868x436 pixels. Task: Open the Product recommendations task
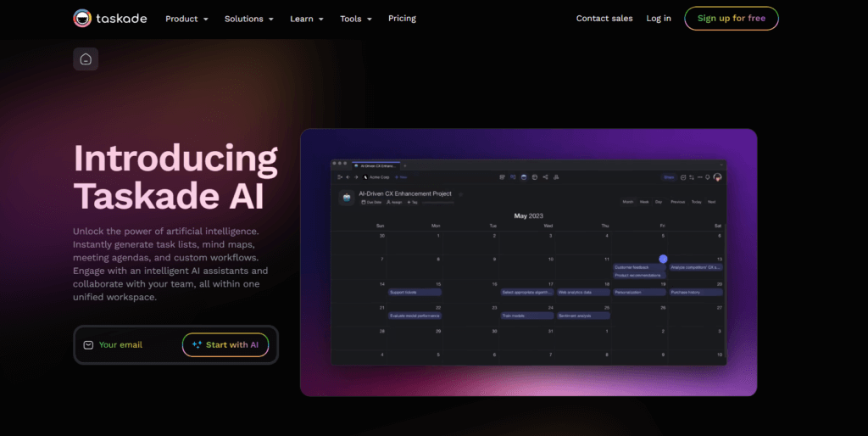(639, 276)
